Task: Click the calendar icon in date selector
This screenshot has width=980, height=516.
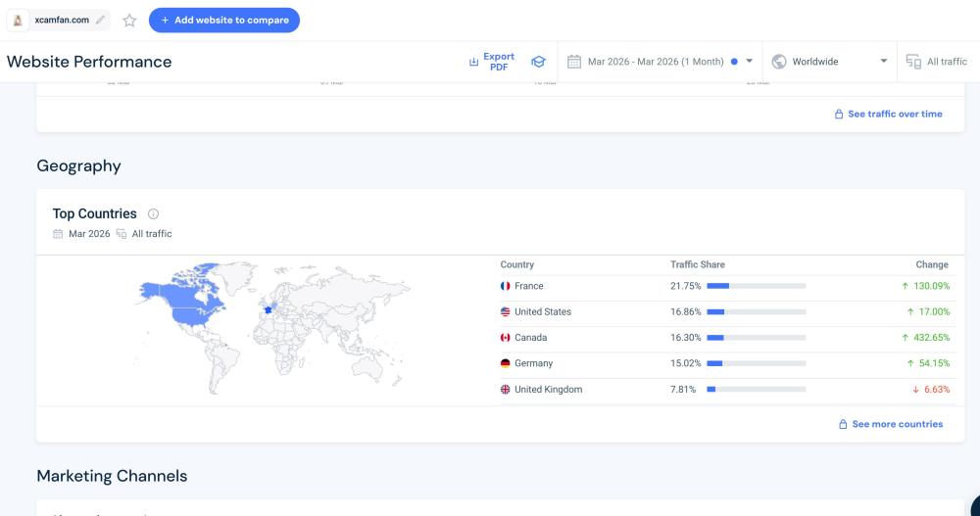Action: 574,62
